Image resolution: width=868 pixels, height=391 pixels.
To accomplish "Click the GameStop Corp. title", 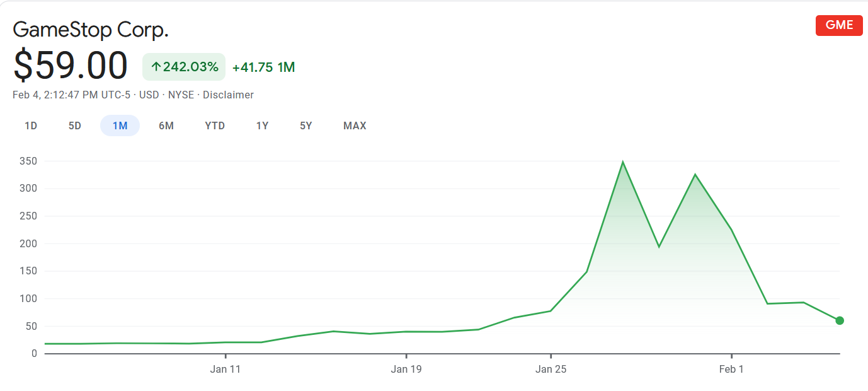I will (91, 30).
